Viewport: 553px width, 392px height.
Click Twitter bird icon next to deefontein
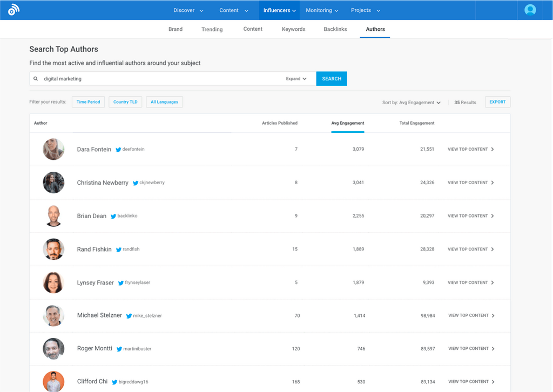tap(118, 150)
